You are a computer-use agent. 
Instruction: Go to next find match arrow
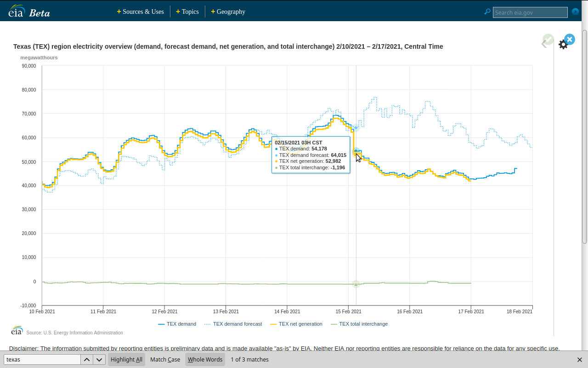99,360
